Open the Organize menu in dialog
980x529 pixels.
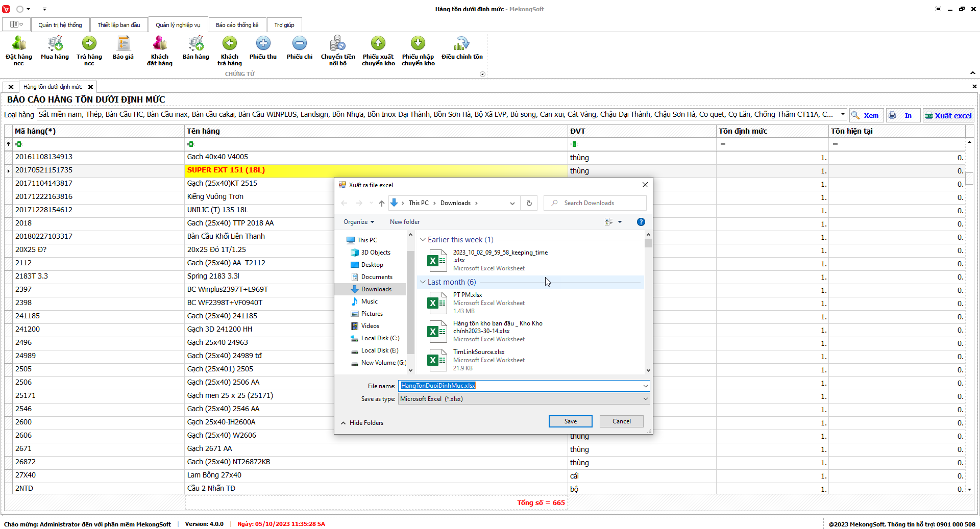(358, 222)
